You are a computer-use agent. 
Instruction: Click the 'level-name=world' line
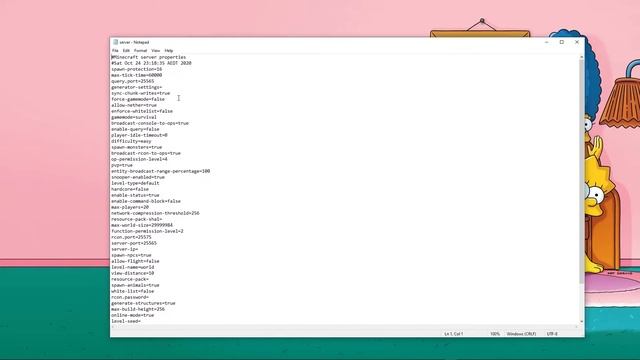pyautogui.click(x=133, y=267)
